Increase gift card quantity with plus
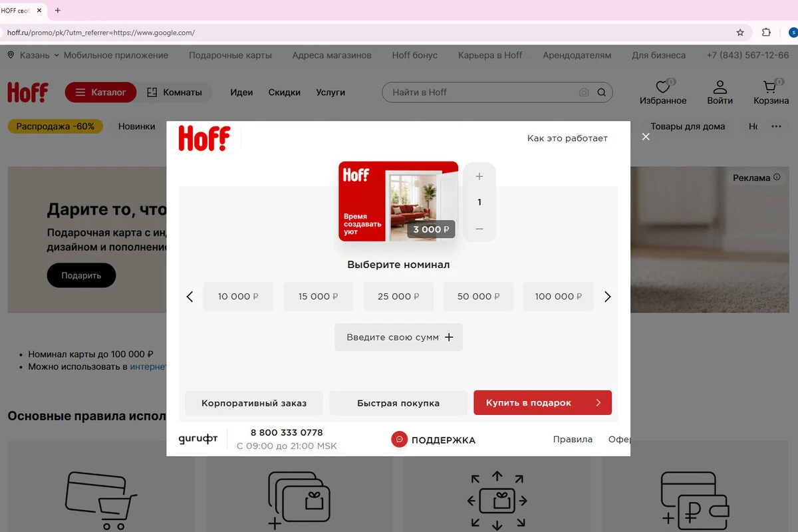798x532 pixels. point(479,176)
